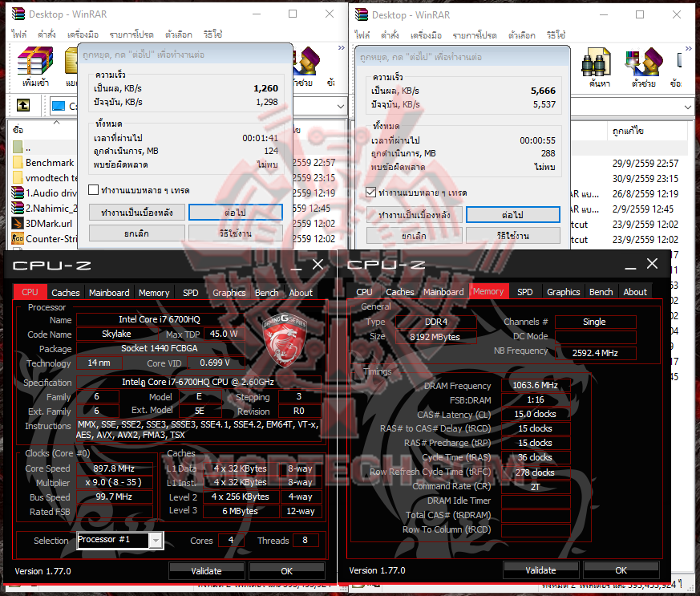Click the Add (เพิ่มเข้า) icon in left WinRAR

[x=35, y=66]
